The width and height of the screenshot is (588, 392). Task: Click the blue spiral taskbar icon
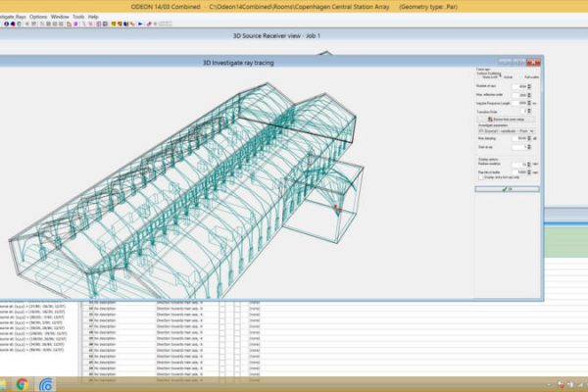click(46, 384)
